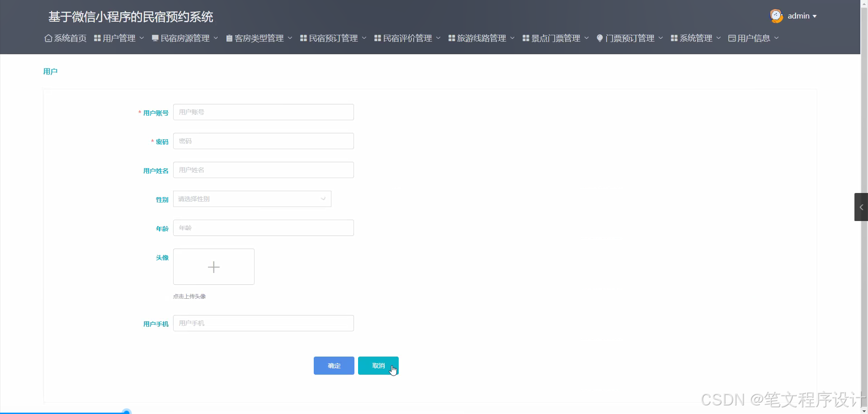This screenshot has width=868, height=414.
Task: Collapse the right side panel arrow
Action: click(x=862, y=207)
